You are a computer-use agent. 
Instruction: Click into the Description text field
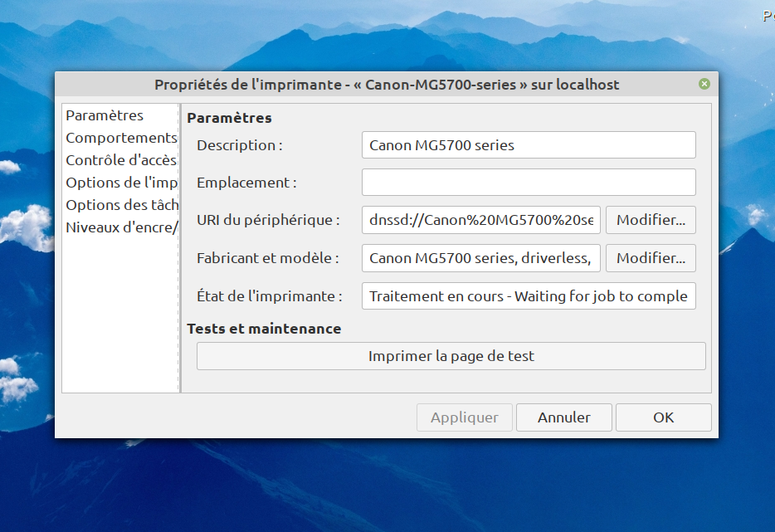(529, 145)
